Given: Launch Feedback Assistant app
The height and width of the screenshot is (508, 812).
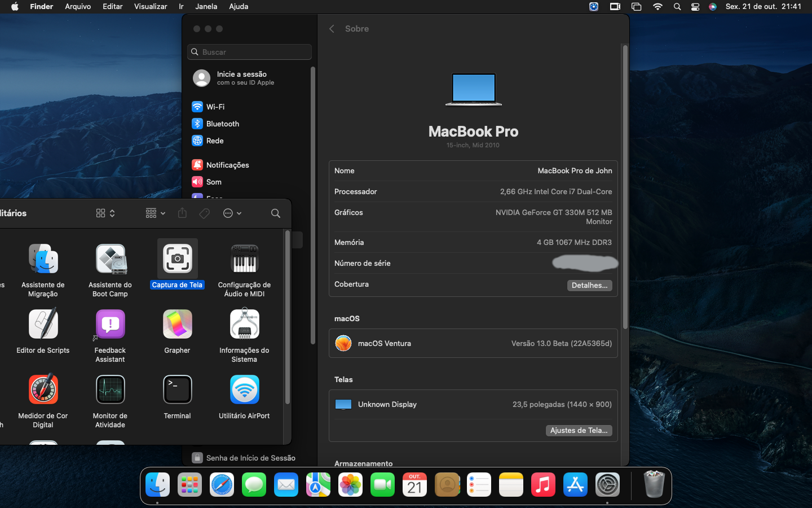Looking at the screenshot, I should pyautogui.click(x=111, y=324).
